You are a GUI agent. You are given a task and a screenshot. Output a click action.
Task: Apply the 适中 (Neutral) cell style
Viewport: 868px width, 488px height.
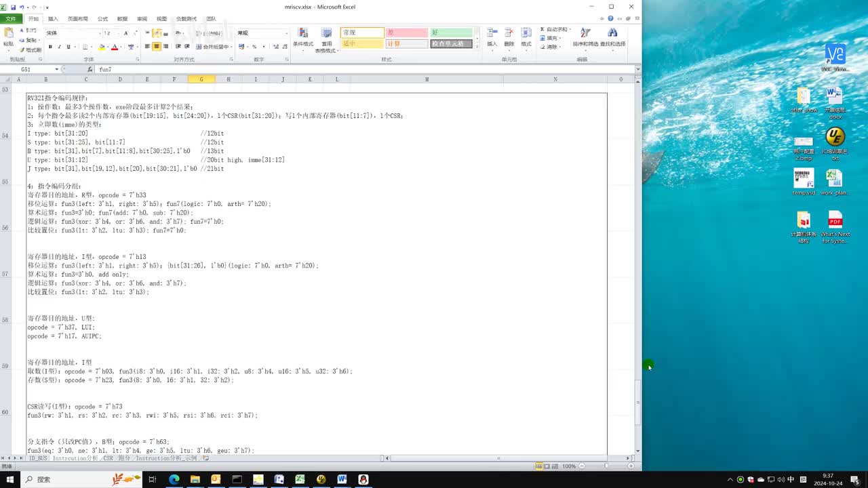(362, 43)
